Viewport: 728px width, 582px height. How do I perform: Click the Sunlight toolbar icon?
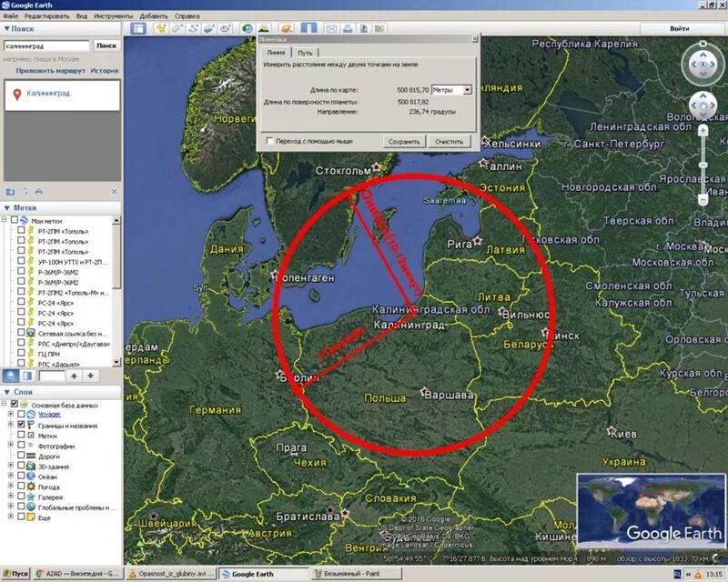(263, 28)
